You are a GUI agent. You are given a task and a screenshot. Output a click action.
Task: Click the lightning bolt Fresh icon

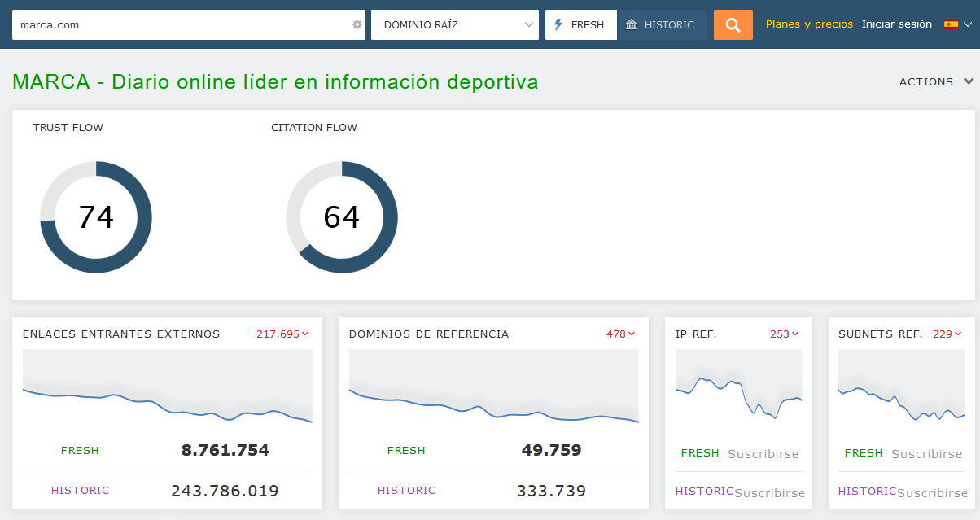[x=558, y=24]
